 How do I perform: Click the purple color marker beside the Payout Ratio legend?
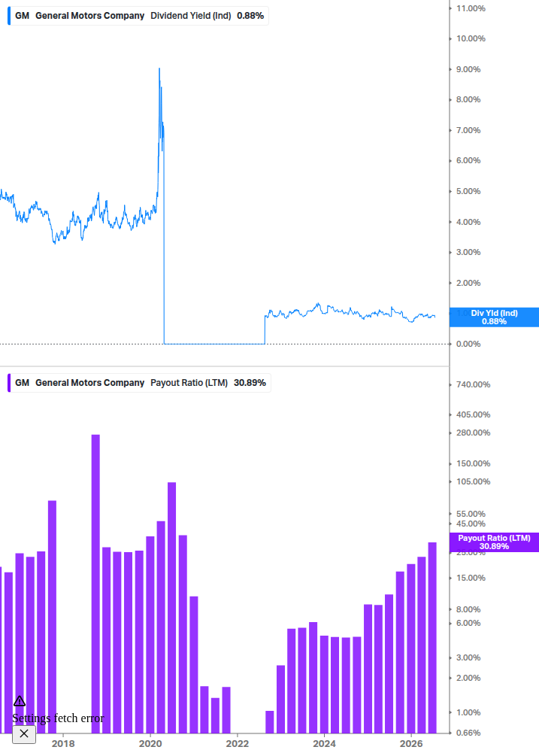(9, 383)
